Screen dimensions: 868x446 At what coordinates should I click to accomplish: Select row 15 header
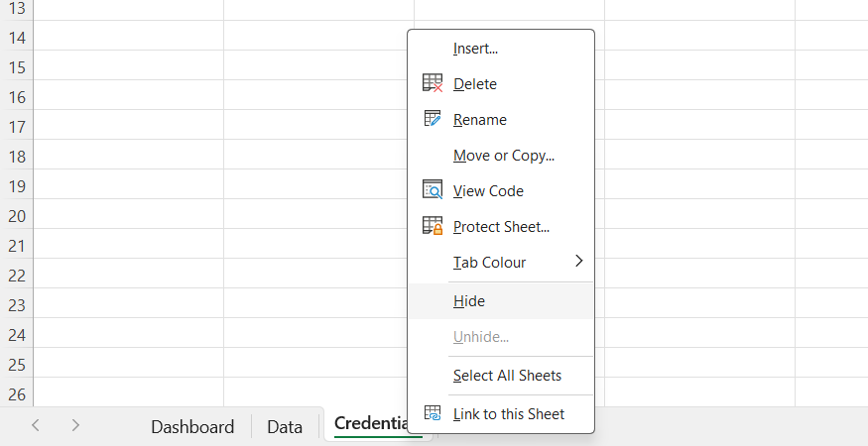[x=17, y=67]
